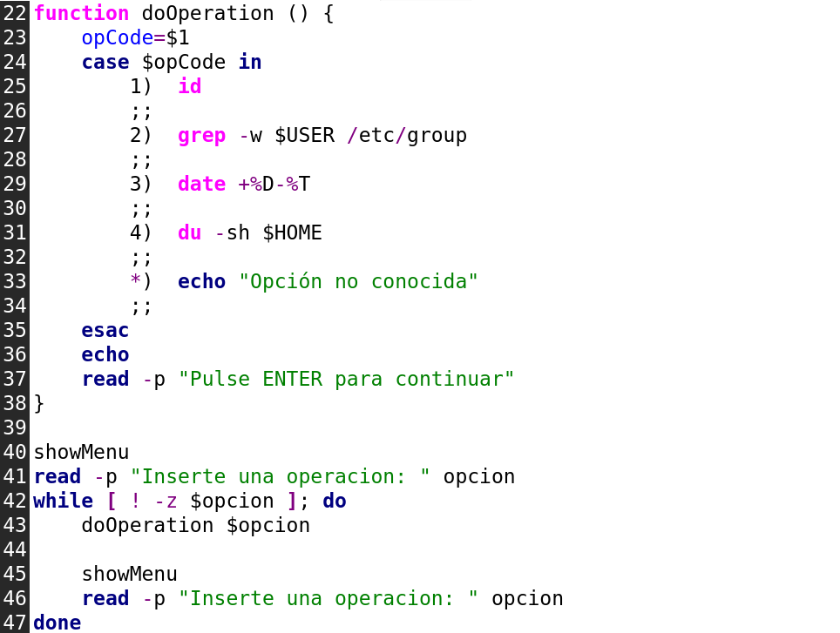The height and width of the screenshot is (633, 840).
Task: Click the 'showMenu' call on line 40
Action: 81,453
